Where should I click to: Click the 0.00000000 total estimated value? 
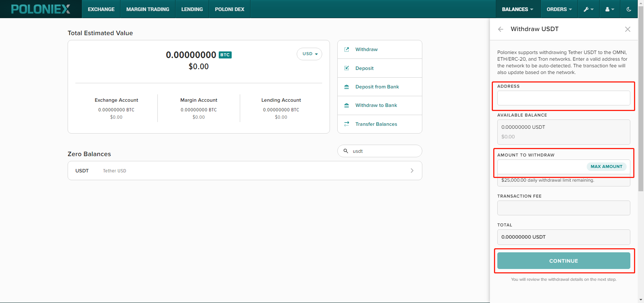pyautogui.click(x=191, y=55)
